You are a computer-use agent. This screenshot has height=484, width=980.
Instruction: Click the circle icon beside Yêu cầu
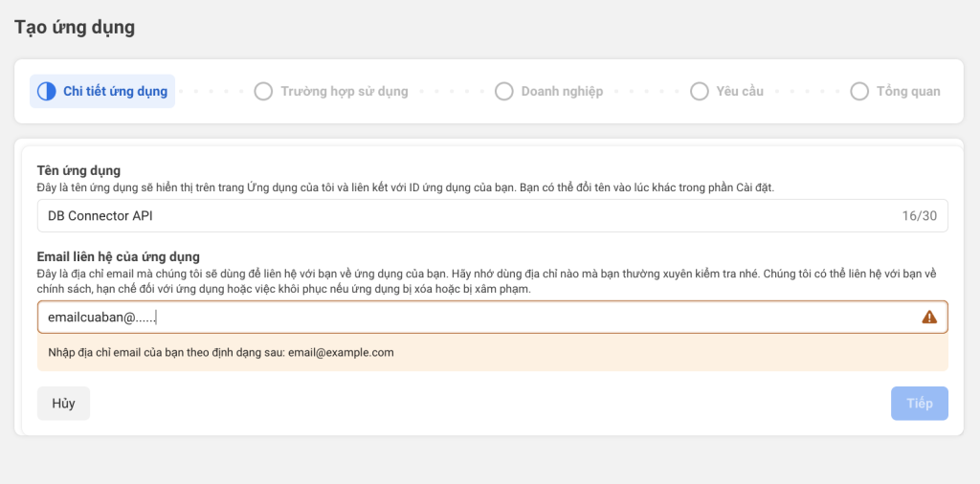pos(700,92)
